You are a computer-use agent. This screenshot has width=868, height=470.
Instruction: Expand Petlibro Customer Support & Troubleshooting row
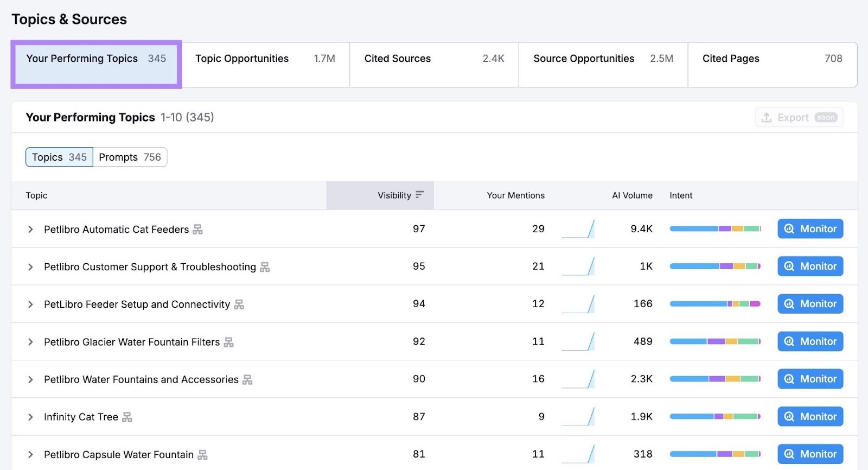pos(30,267)
